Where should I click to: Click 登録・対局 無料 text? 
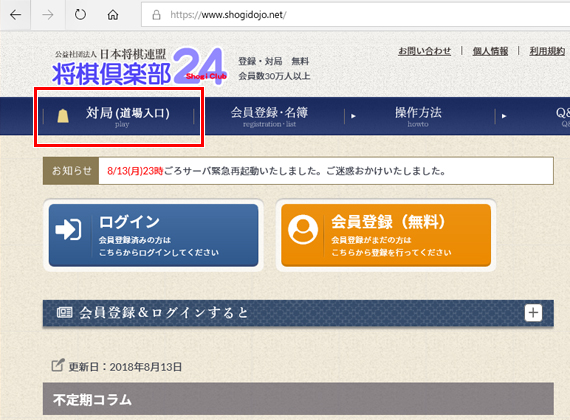274,61
